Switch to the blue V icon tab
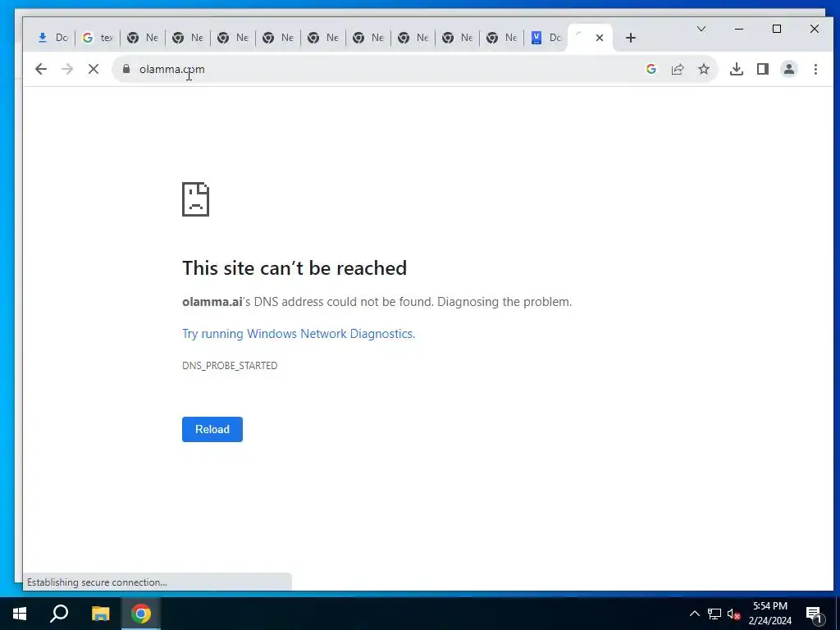This screenshot has width=840, height=630. tap(546, 38)
